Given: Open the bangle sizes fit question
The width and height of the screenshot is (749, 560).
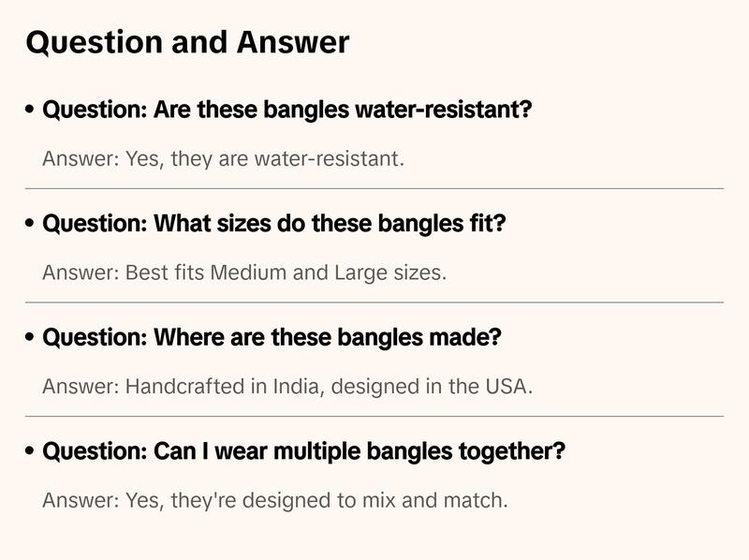Looking at the screenshot, I should [274, 225].
